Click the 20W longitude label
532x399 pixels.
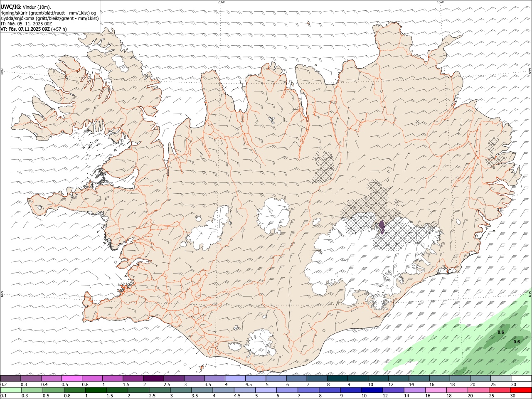221,2
